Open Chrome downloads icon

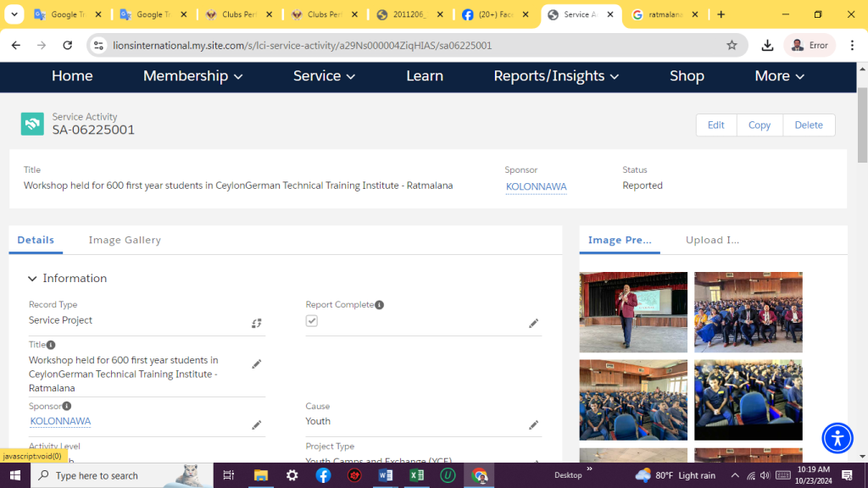point(767,46)
